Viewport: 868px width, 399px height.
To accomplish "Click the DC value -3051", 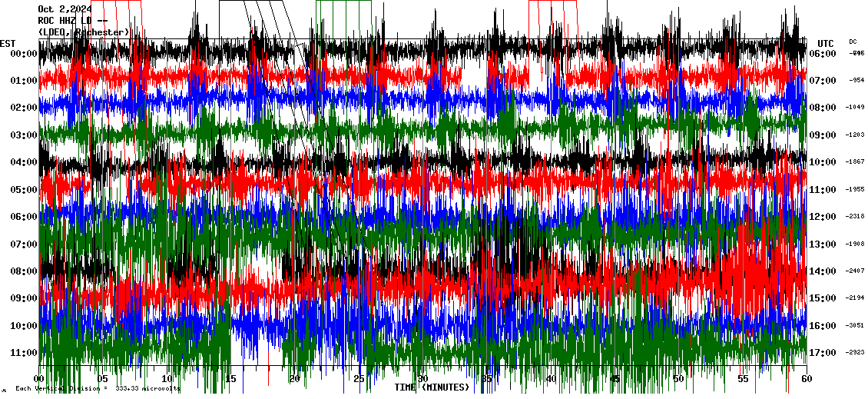I will (x=856, y=326).
